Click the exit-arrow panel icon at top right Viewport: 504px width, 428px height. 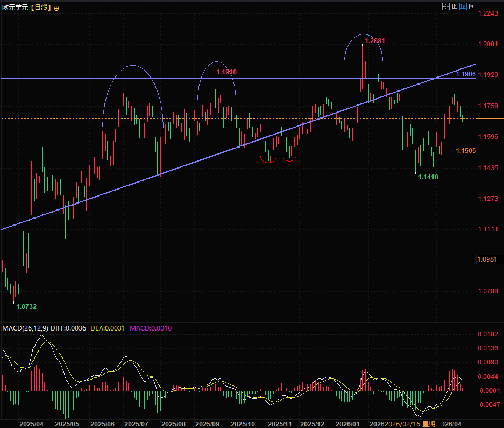(x=472, y=6)
